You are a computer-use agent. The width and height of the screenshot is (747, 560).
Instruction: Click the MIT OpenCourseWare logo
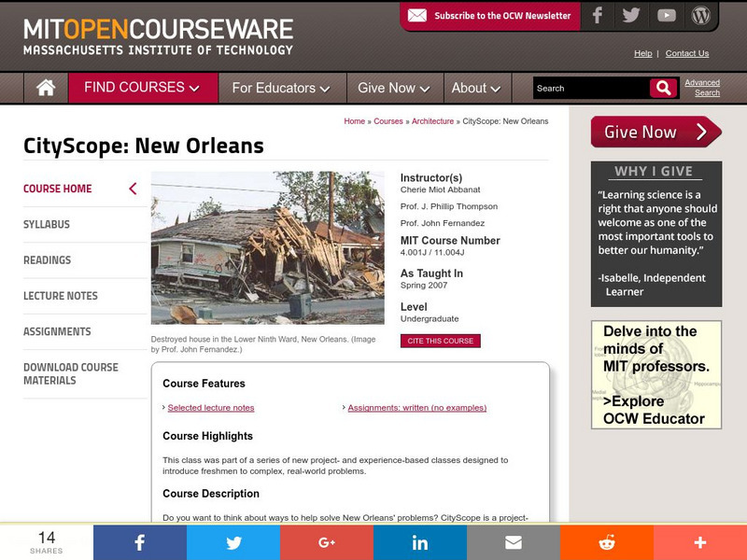click(158, 36)
